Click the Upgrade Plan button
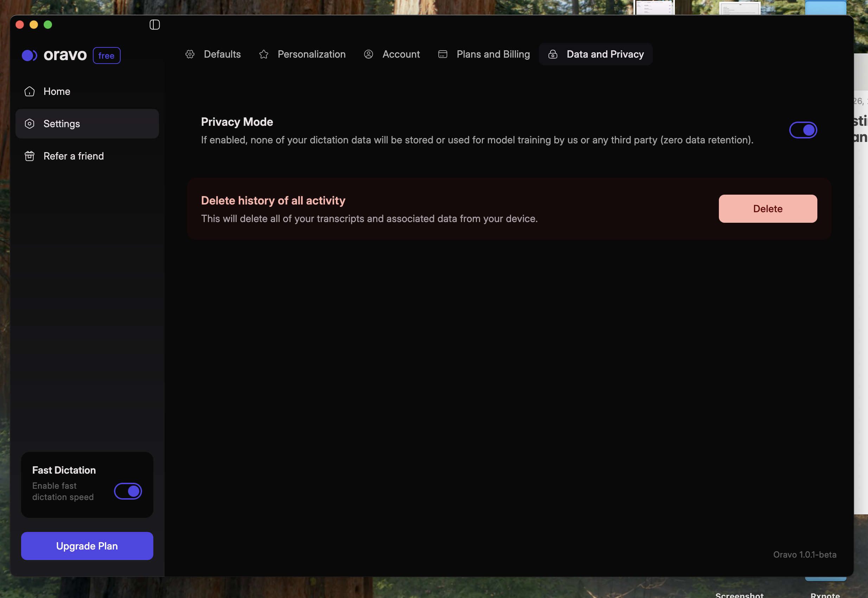The image size is (868, 598). point(87,546)
